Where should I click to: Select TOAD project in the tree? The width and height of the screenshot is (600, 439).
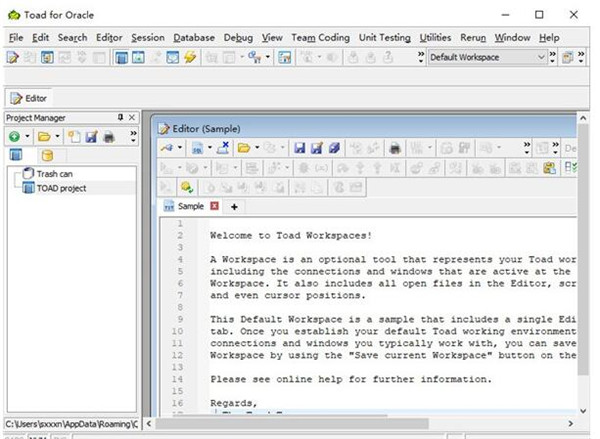[x=61, y=187]
